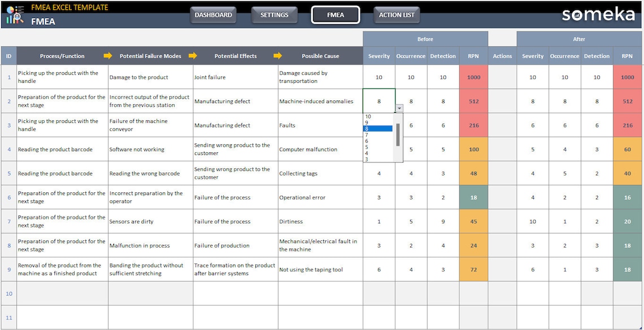Click the orange arrow beside Process/Function header
644x330 pixels.
(107, 56)
